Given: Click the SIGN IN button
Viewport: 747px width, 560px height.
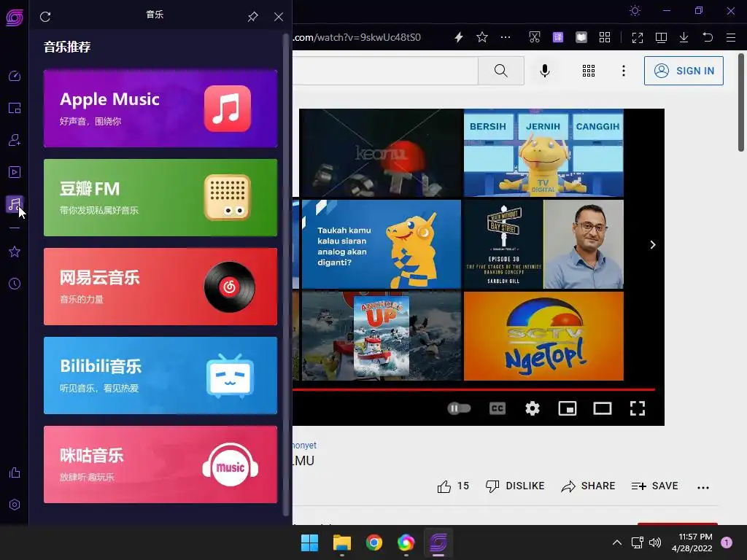Looking at the screenshot, I should [684, 71].
